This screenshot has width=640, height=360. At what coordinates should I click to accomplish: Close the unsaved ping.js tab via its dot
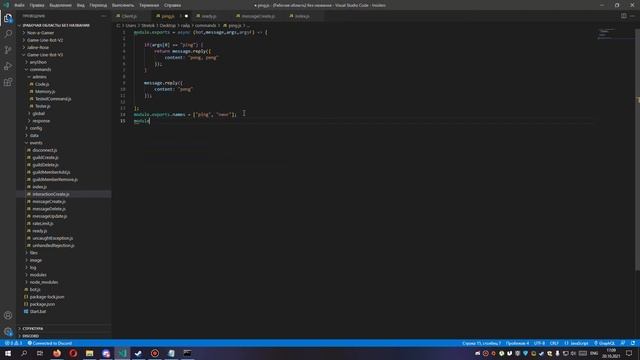pos(186,16)
